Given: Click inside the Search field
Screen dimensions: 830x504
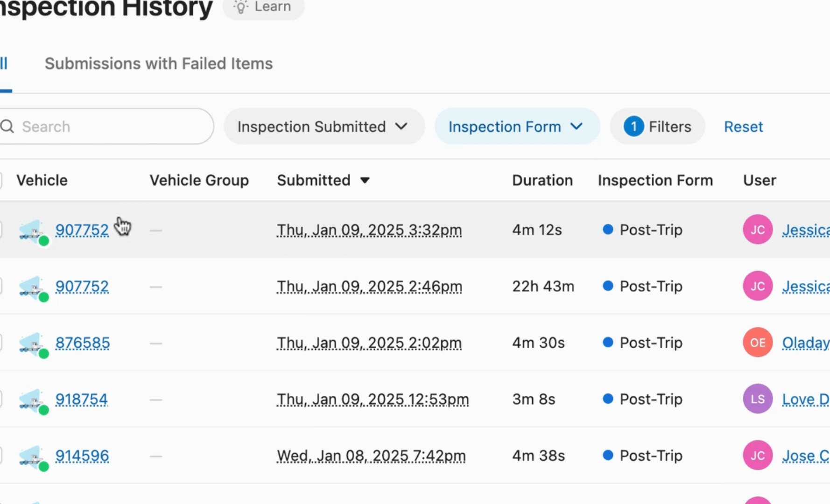Looking at the screenshot, I should pos(112,126).
